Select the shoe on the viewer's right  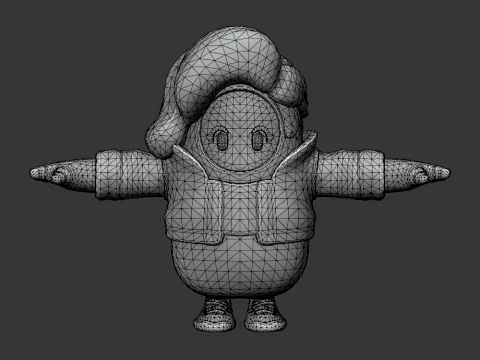pyautogui.click(x=266, y=315)
